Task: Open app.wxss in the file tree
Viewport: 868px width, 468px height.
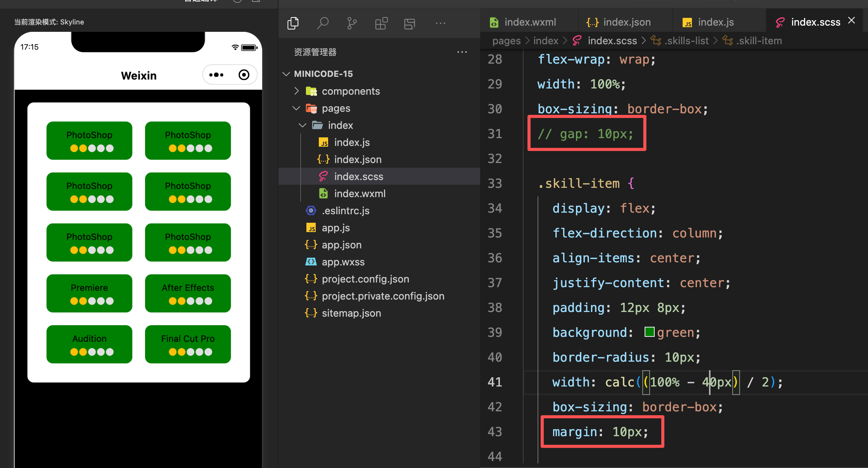Action: [x=343, y=262]
